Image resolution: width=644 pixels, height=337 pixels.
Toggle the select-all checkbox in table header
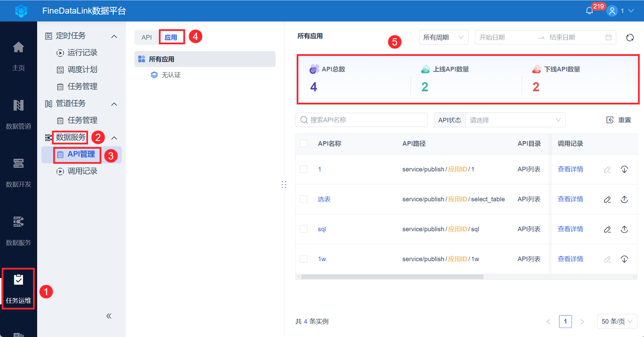click(304, 144)
